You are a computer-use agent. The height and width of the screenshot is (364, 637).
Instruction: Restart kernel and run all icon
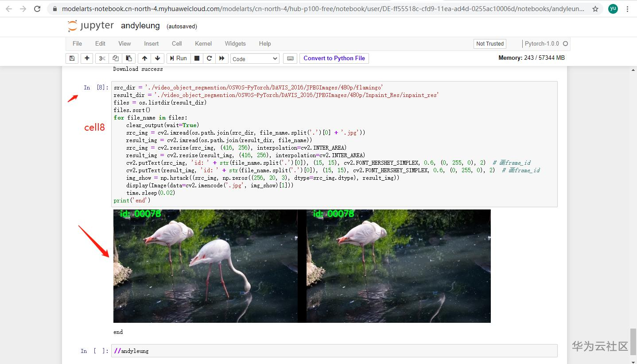222,58
